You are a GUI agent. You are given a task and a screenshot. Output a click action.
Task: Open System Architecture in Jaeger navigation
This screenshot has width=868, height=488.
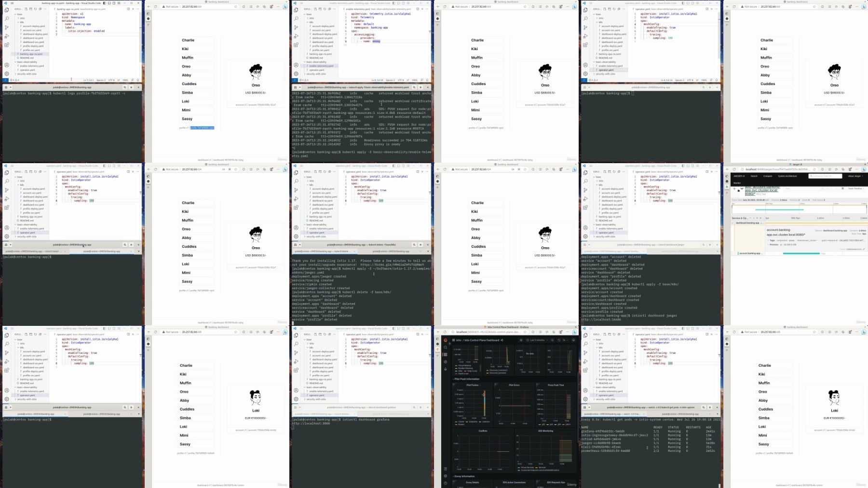[x=787, y=176]
